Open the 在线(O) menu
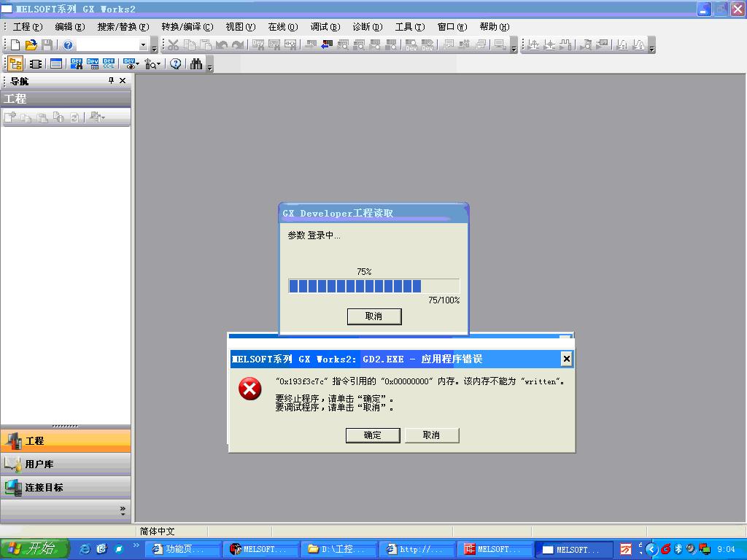747x560 pixels. [282, 27]
